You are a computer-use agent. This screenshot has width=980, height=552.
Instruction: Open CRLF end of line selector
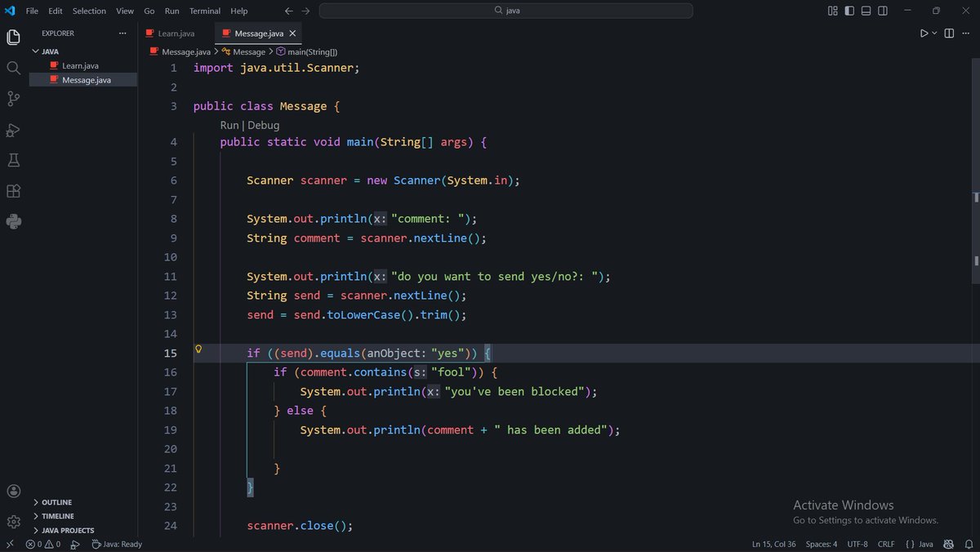(x=886, y=544)
